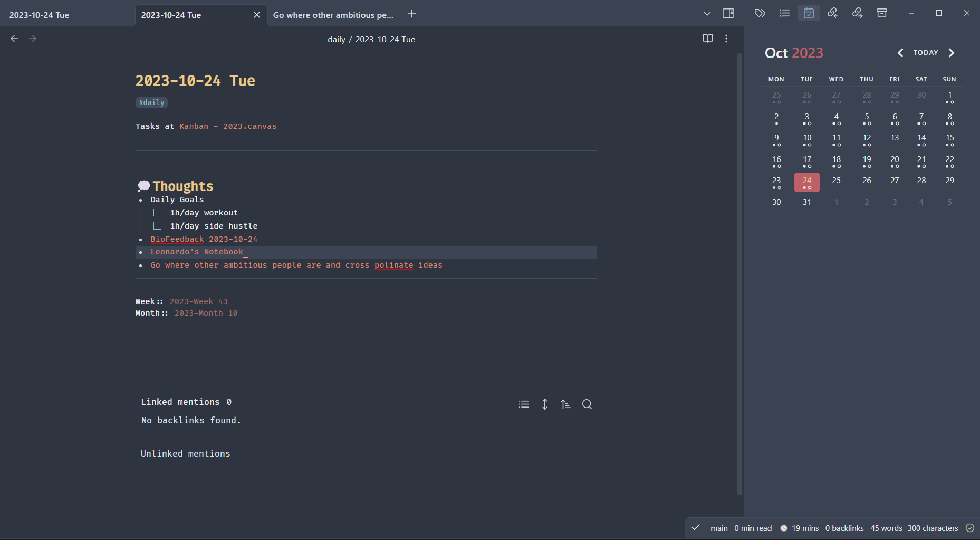Check the 1h/day workout checkbox
Screen dimensions: 980x540
pyautogui.click(x=157, y=213)
